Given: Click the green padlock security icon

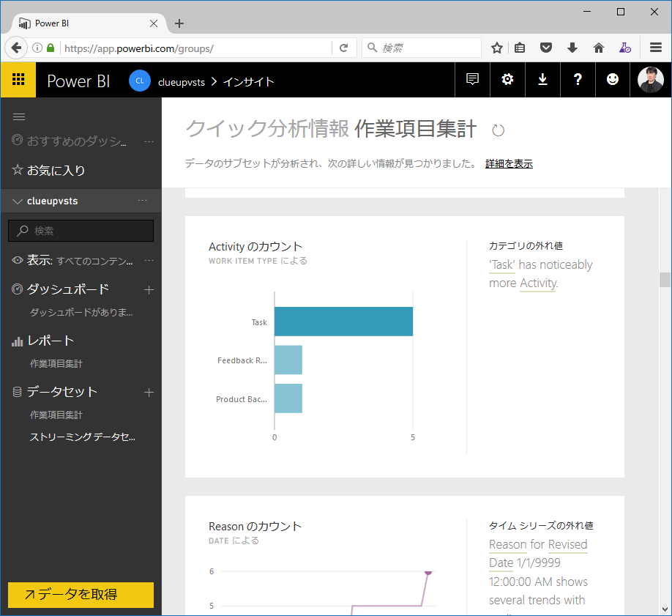Looking at the screenshot, I should pyautogui.click(x=51, y=48).
